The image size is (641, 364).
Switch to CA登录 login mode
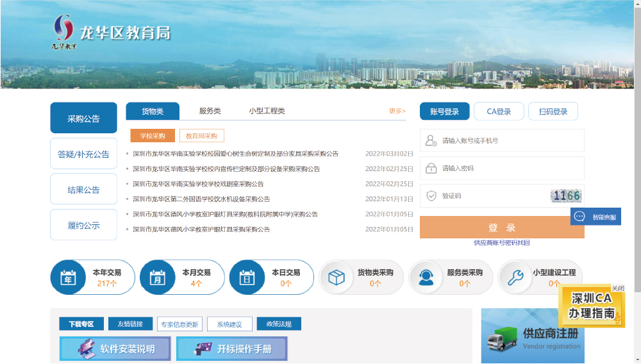499,112
